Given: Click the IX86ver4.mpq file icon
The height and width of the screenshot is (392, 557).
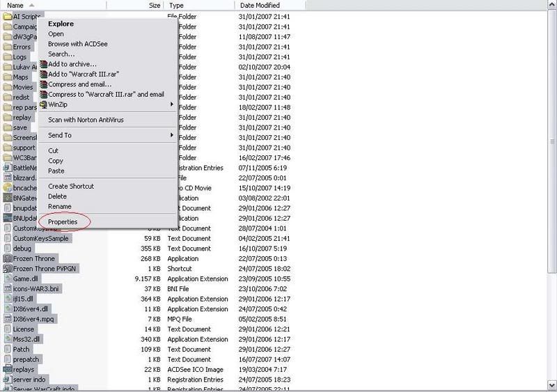Looking at the screenshot, I should pyautogui.click(x=8, y=319).
